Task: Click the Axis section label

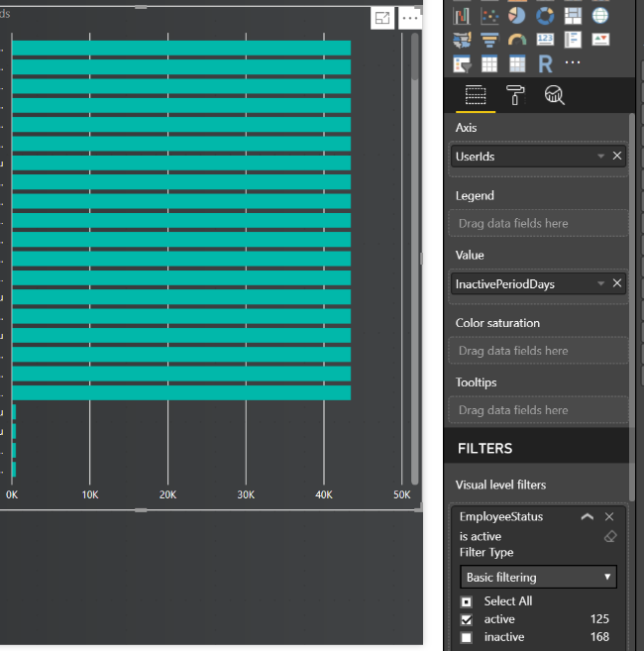Action: (466, 128)
